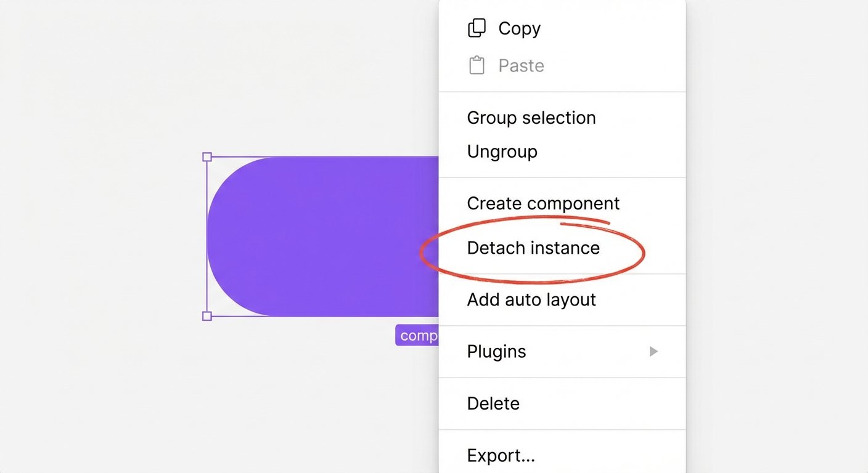Select Create component from the menu
This screenshot has height=473, width=868.
point(542,203)
